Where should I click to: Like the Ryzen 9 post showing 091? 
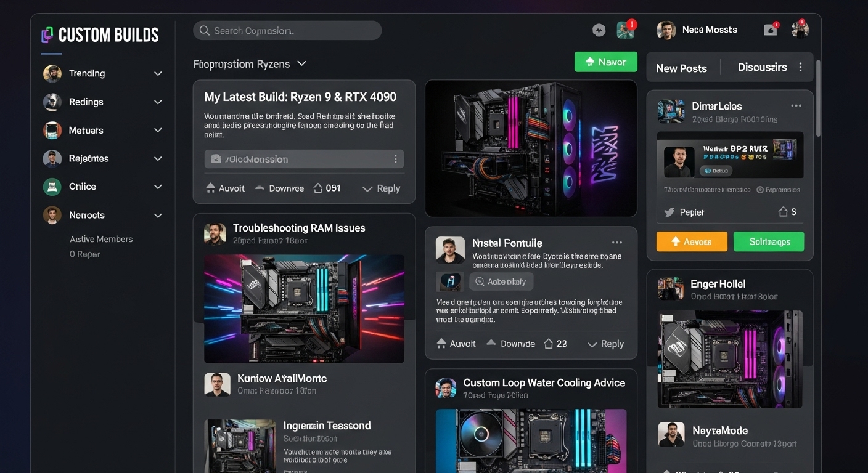tap(327, 188)
